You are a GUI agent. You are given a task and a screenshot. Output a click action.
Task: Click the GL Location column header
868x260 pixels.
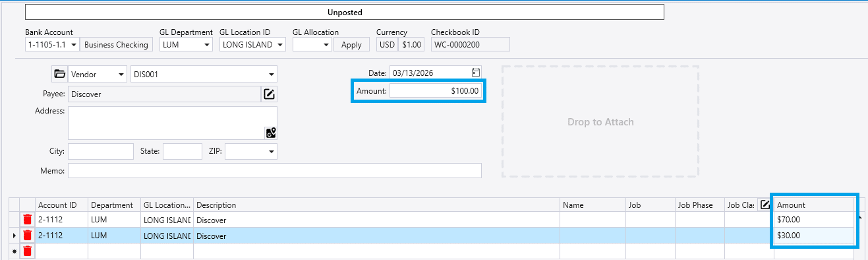(167, 205)
